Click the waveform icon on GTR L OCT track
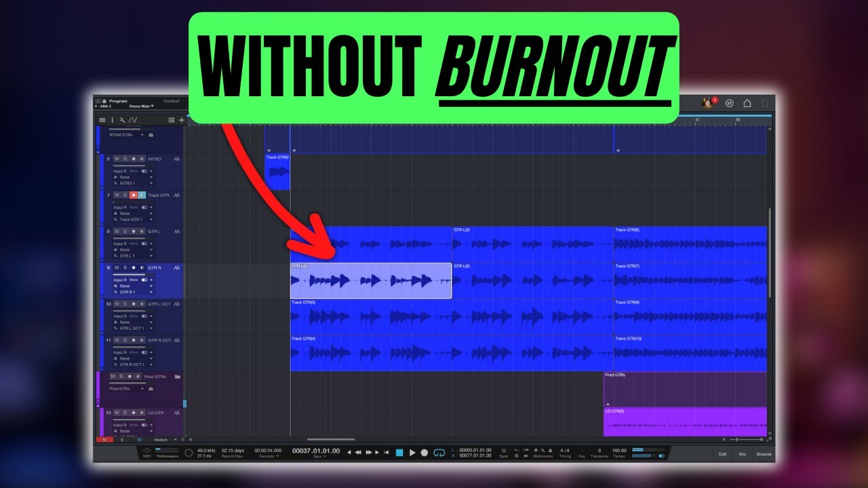This screenshot has height=488, width=868. click(177, 304)
